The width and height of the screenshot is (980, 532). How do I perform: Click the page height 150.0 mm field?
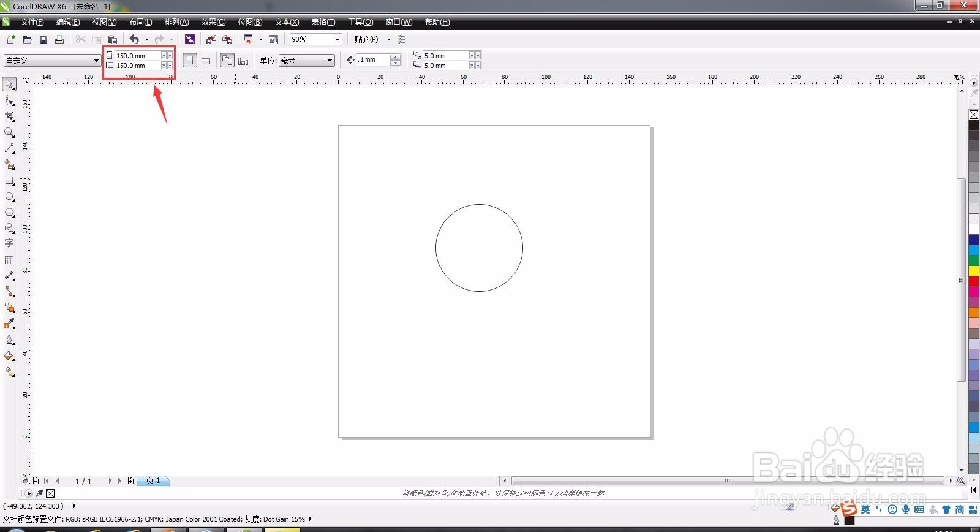137,66
